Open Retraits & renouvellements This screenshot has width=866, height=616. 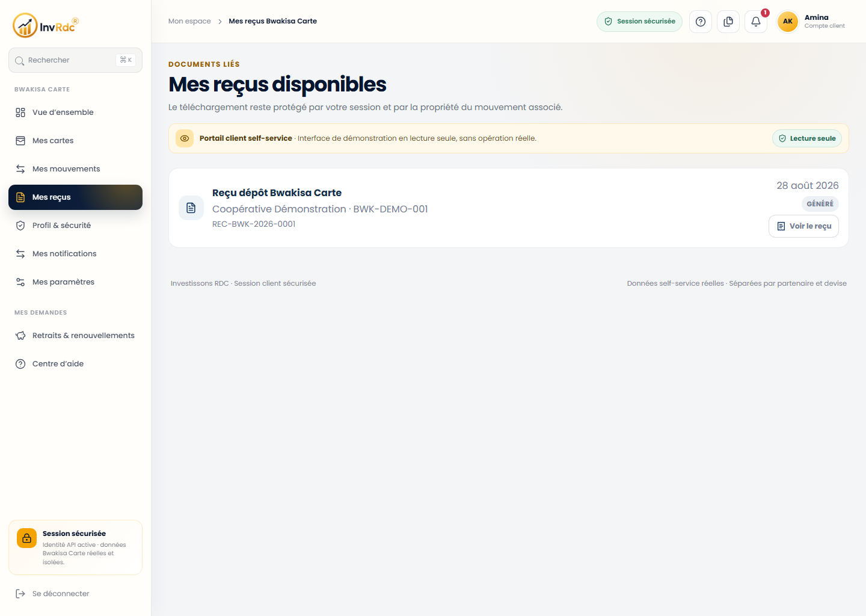click(x=75, y=336)
